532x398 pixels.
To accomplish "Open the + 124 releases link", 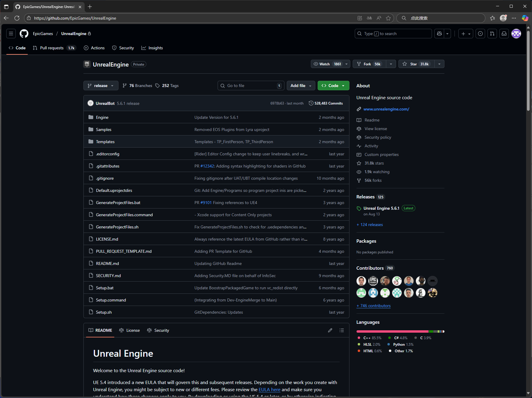I will click(x=370, y=225).
